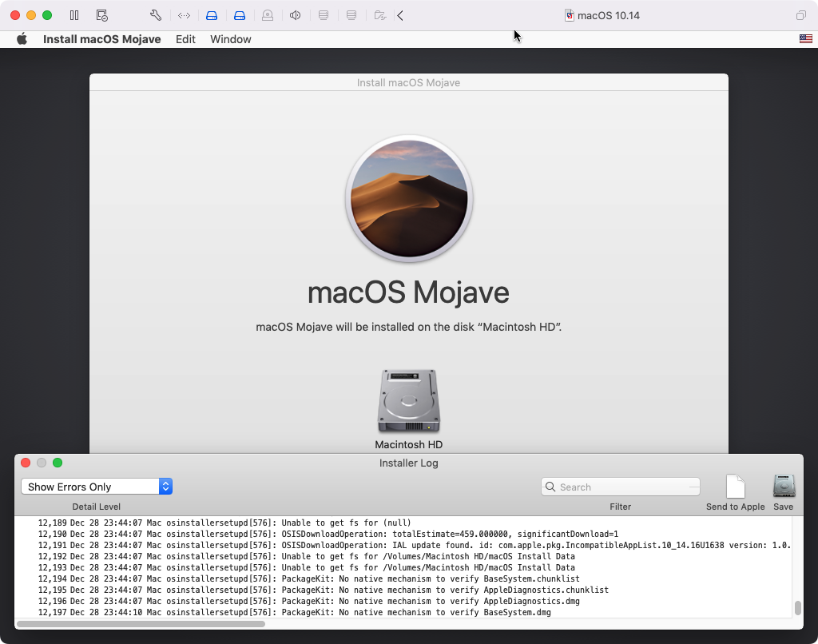Image resolution: width=818 pixels, height=644 pixels.
Task: Open the Show Errors Only detail level dropdown
Action: pos(97,487)
